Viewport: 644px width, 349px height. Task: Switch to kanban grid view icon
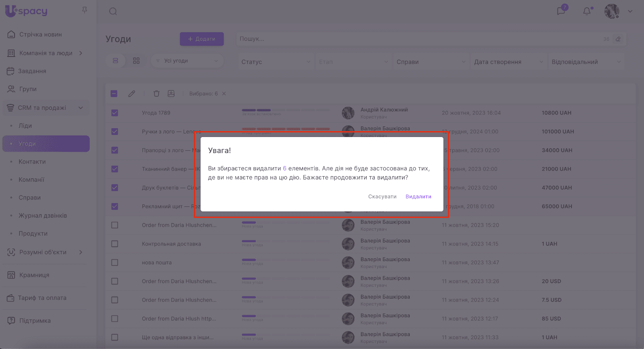136,61
